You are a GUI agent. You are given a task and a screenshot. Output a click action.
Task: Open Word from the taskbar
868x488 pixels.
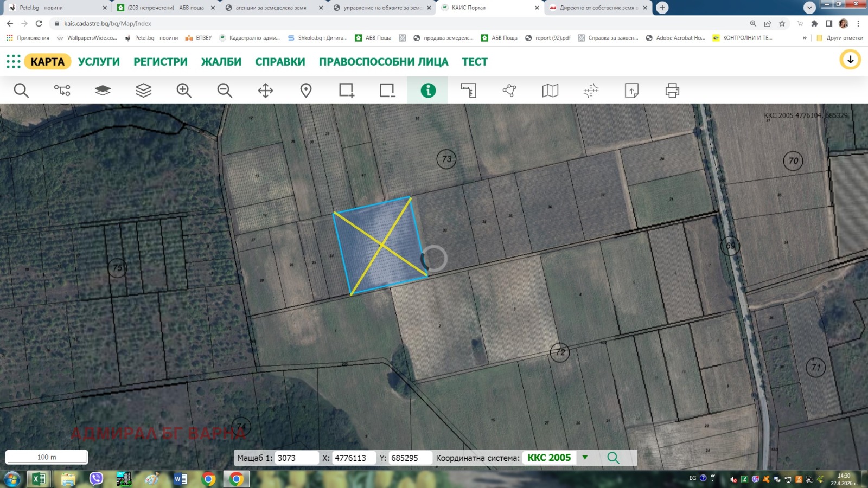click(x=180, y=479)
